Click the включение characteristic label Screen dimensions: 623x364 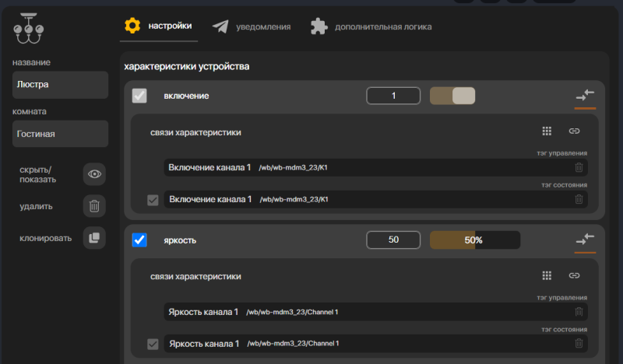[186, 96]
